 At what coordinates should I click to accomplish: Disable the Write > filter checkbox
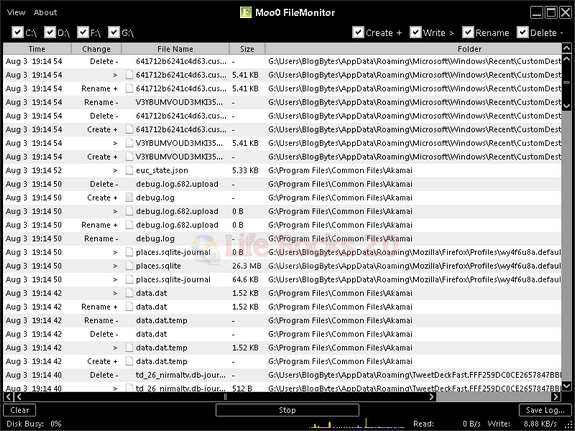(x=415, y=32)
